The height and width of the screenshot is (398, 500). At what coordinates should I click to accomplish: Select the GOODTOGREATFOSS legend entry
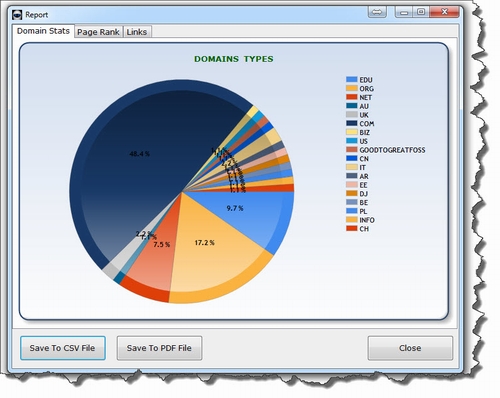[x=386, y=150]
